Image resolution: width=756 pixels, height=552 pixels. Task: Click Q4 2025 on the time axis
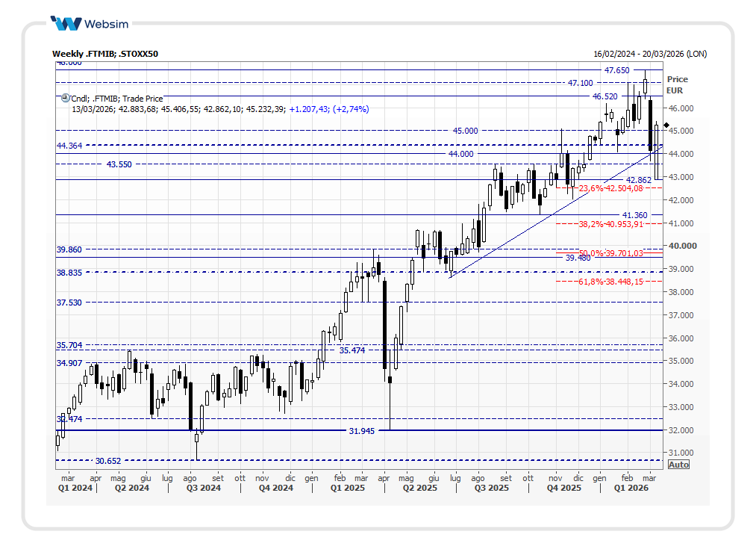coord(563,488)
